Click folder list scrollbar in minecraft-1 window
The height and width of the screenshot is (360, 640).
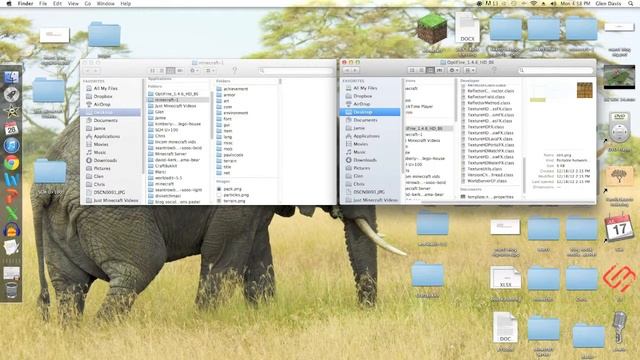point(212,116)
